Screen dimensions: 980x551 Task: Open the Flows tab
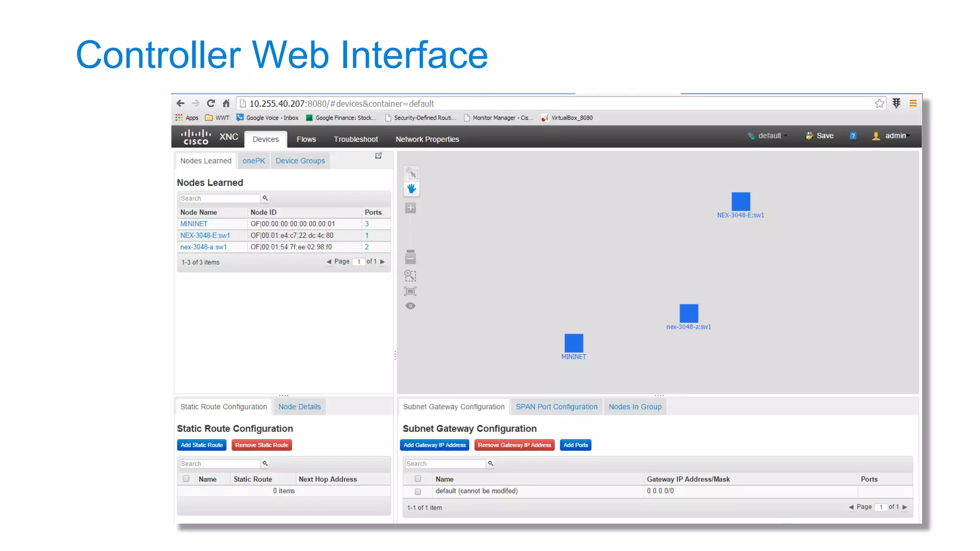[306, 139]
